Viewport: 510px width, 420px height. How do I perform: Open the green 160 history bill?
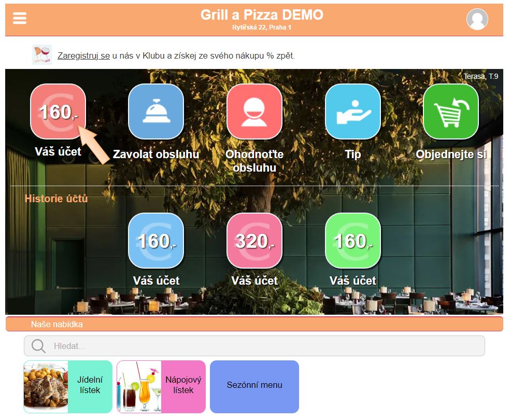point(353,241)
